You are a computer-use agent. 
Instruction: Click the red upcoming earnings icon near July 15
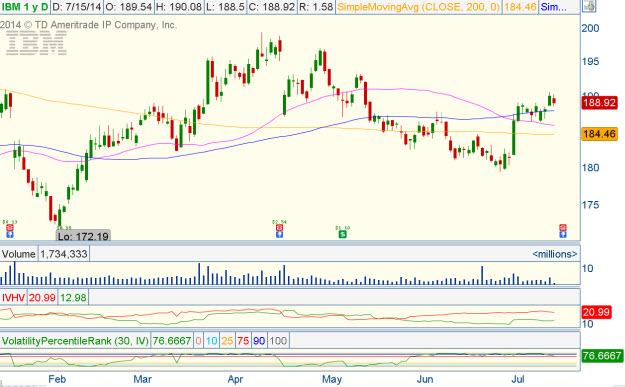[562, 228]
